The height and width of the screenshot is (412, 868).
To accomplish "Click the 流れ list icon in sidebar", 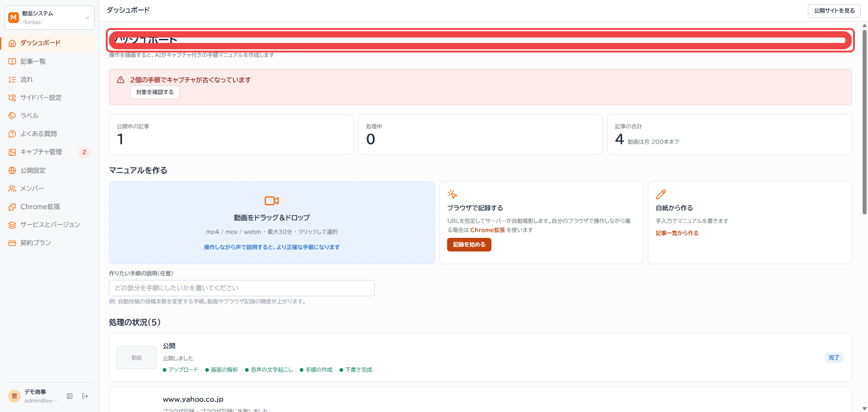I will coord(12,80).
